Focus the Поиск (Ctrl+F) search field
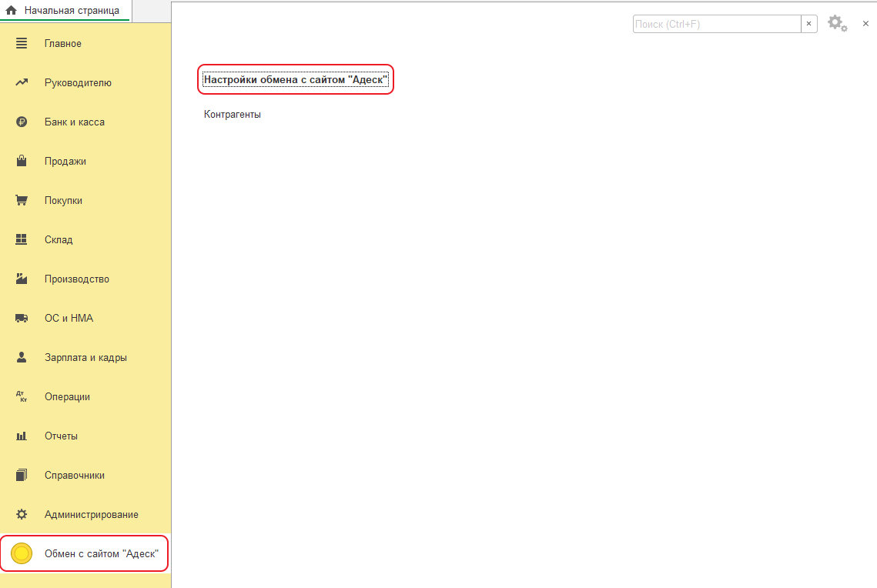Screen dimensions: 877x588 717,24
